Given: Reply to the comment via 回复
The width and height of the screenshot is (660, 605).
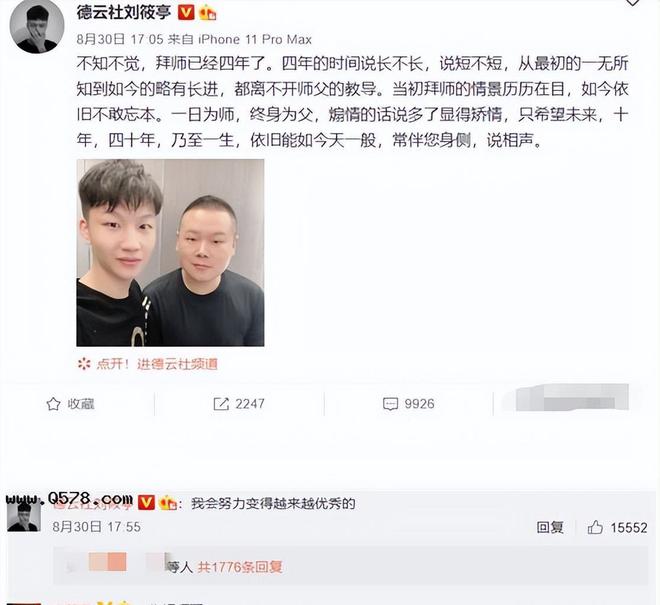Looking at the screenshot, I should click(550, 527).
